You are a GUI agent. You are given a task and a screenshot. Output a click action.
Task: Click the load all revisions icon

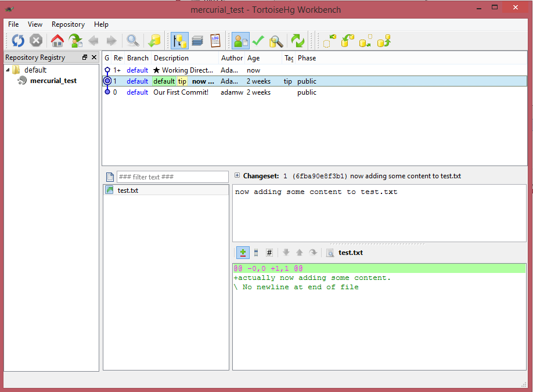[154, 41]
